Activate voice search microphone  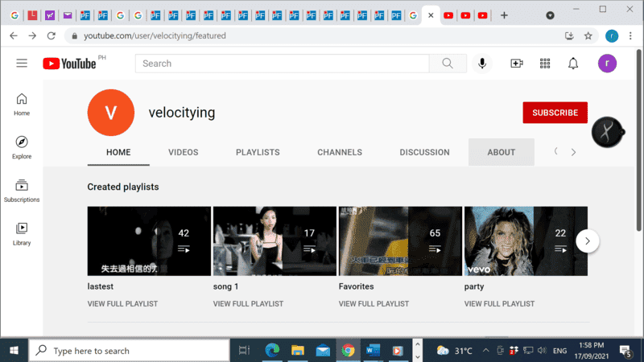coord(482,64)
